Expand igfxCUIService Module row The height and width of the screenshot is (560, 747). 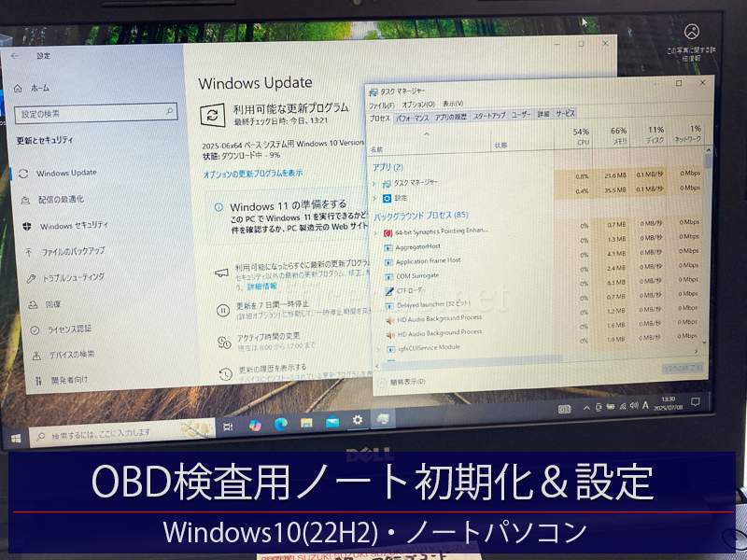tap(378, 349)
